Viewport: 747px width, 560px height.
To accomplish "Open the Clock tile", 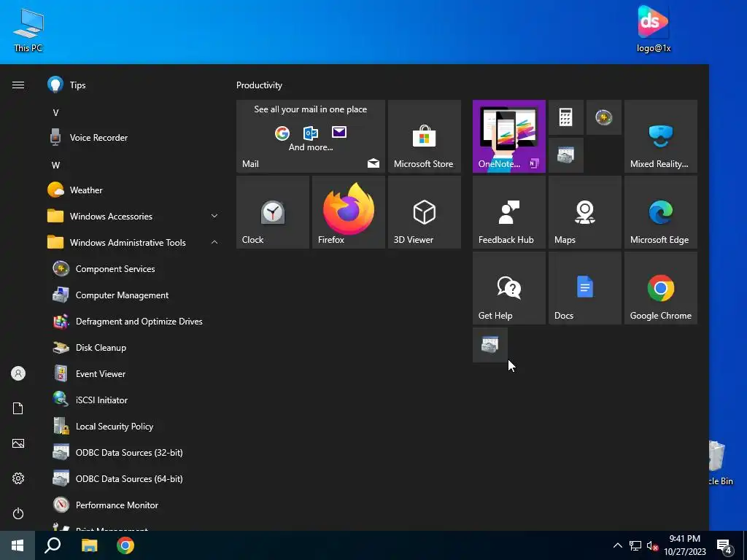I will (x=273, y=212).
